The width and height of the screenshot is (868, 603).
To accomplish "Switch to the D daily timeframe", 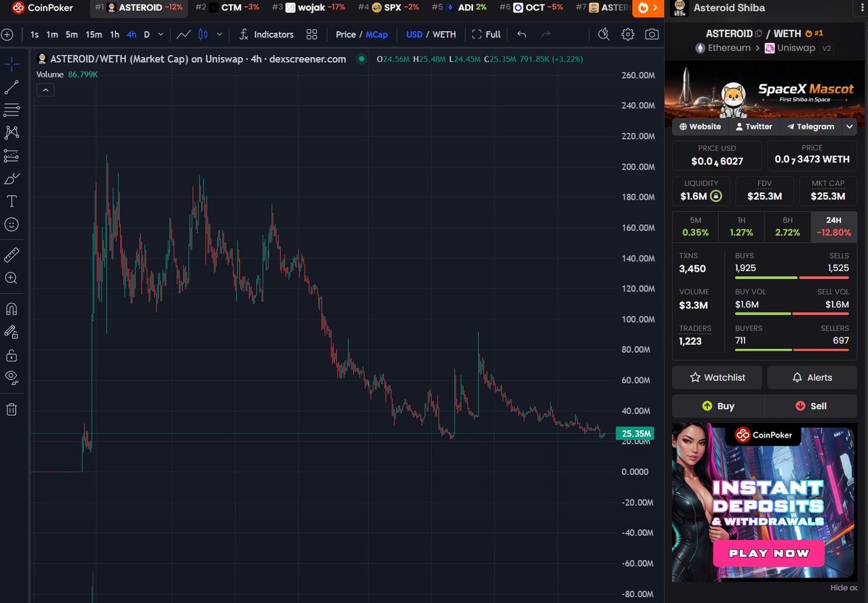I will 147,34.
